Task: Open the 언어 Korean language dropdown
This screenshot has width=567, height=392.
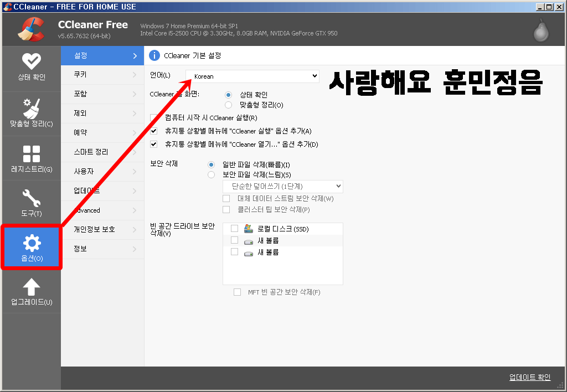Action: (x=252, y=76)
